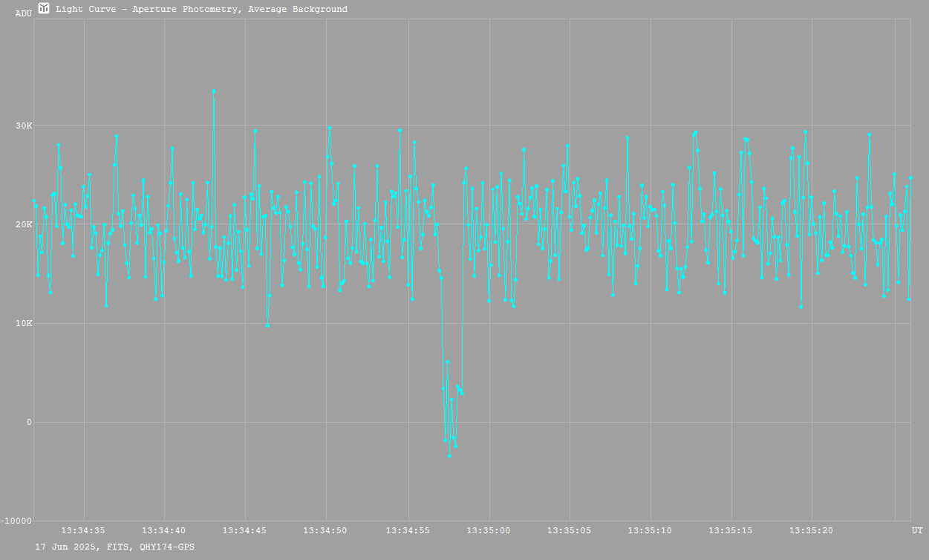The height and width of the screenshot is (560, 929).
Task: Click the UT label at the axis end
Action: tap(917, 530)
